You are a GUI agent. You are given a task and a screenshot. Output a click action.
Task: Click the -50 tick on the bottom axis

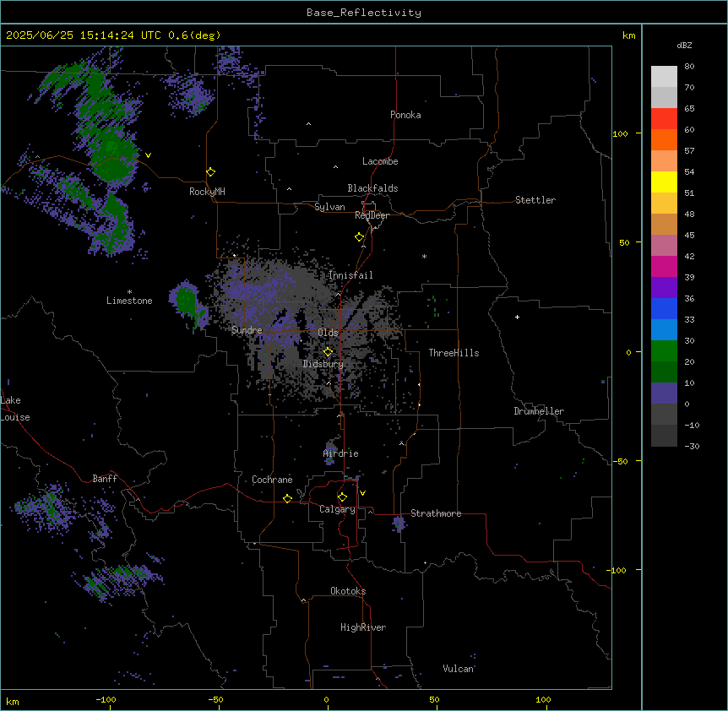215,699
